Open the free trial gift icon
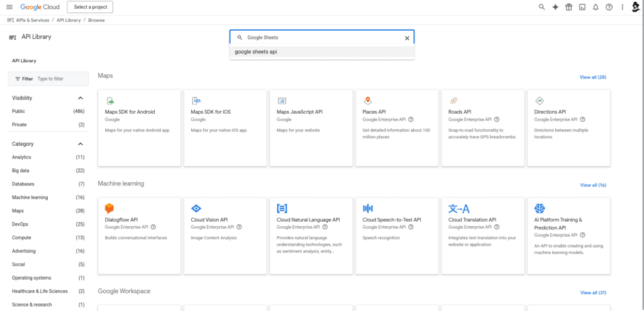Screen dimensions: 644x311 tap(569, 7)
